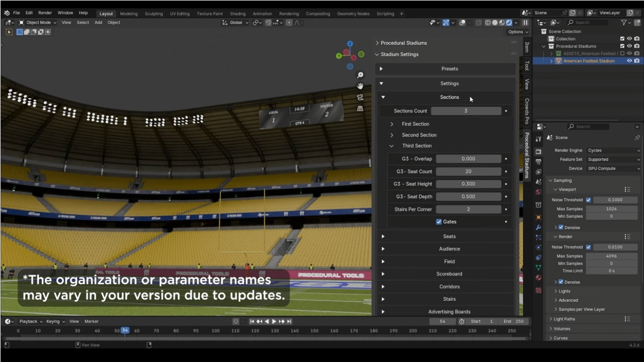Enable the Gates checkbox in Third Section
Image resolution: width=644 pixels, height=362 pixels.
click(x=439, y=221)
